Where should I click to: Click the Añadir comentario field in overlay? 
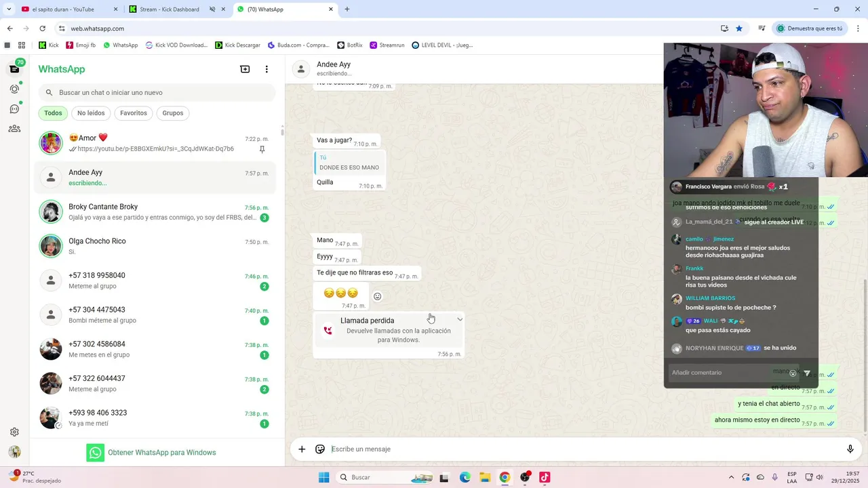727,373
